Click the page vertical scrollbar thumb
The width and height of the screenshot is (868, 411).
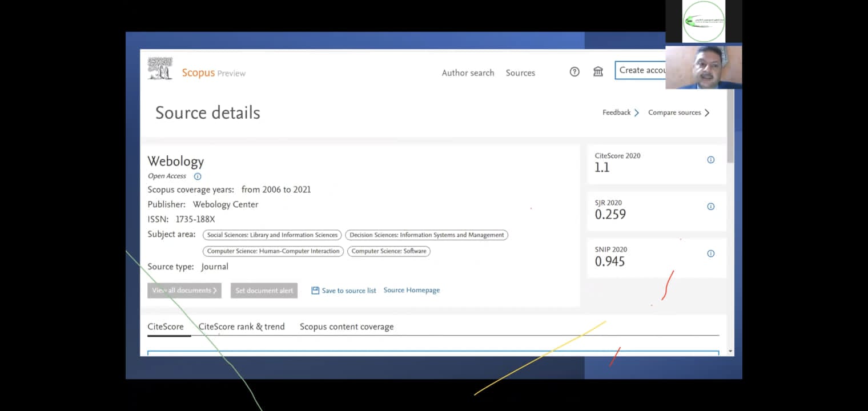(731, 126)
